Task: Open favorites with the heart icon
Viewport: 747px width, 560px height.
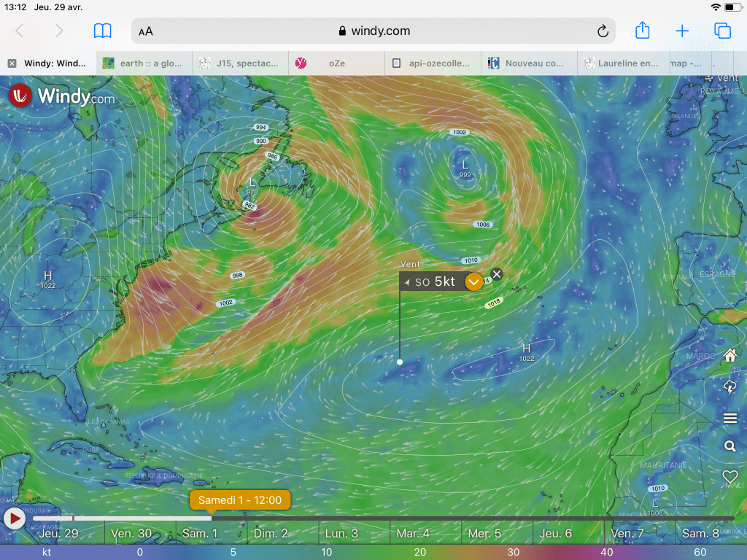Action: (x=729, y=476)
